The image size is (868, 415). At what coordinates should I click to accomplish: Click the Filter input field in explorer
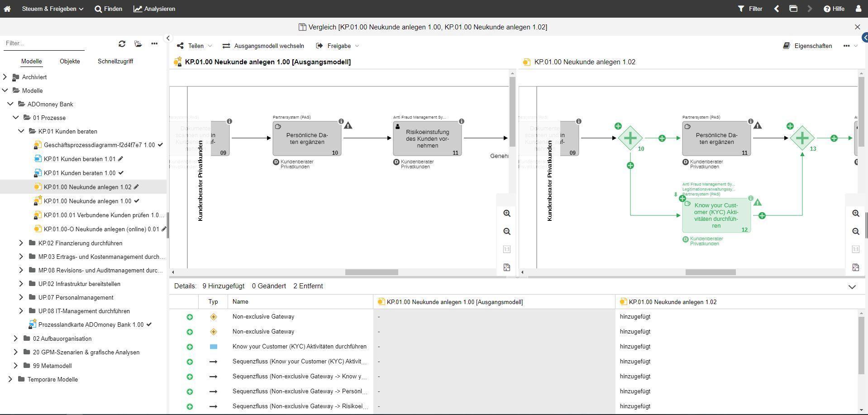click(44, 43)
